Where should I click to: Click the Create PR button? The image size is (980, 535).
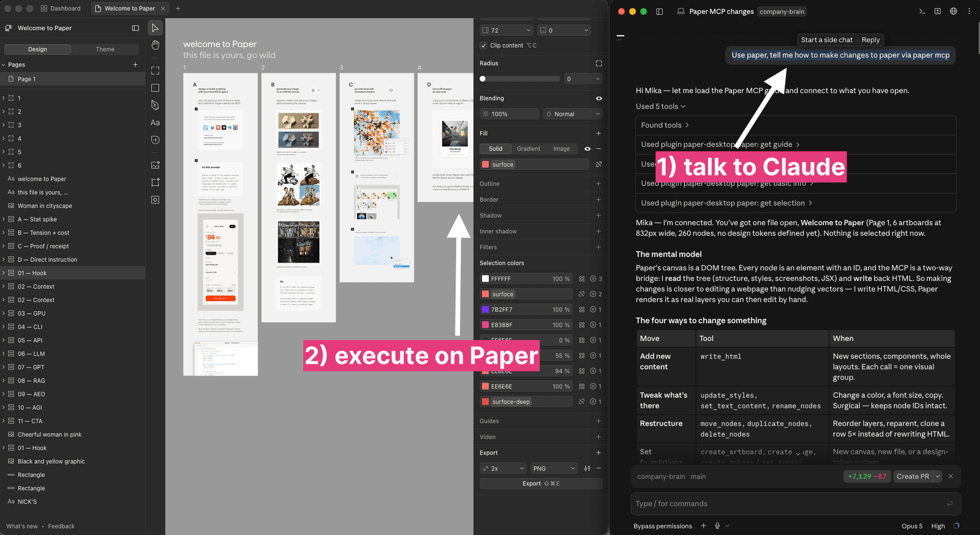(913, 476)
